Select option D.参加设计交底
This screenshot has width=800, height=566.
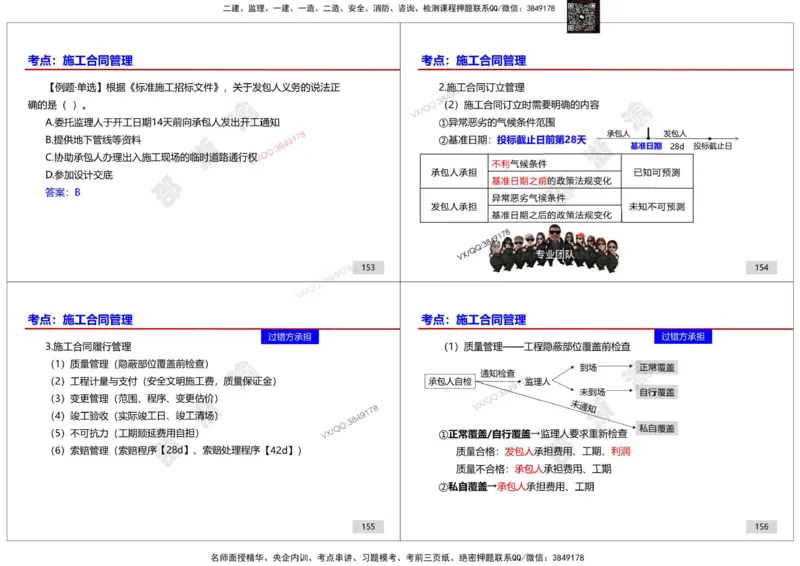coord(79,175)
